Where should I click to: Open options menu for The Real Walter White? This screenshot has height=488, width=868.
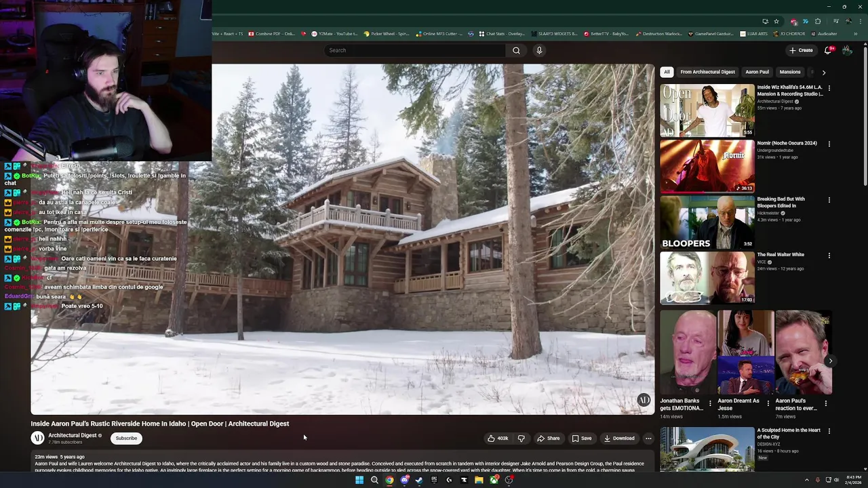pyautogui.click(x=829, y=256)
